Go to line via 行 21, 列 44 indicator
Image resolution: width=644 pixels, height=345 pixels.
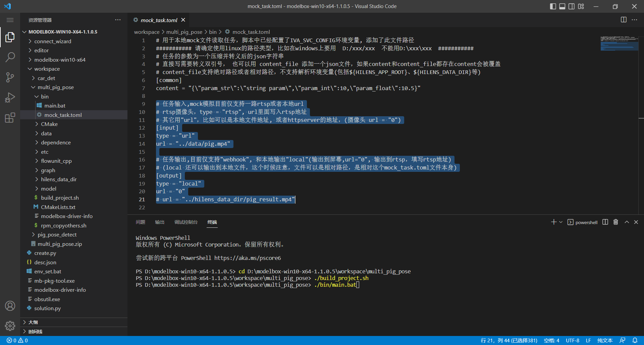pos(509,340)
